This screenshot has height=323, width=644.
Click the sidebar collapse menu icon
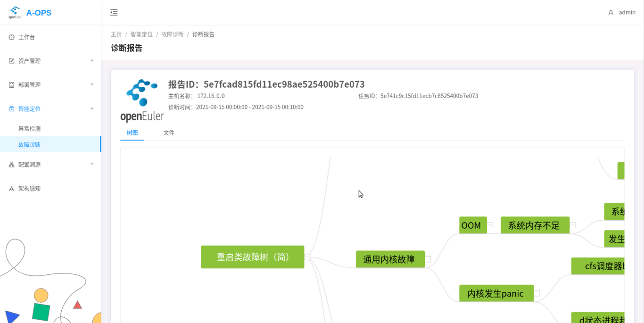[114, 13]
